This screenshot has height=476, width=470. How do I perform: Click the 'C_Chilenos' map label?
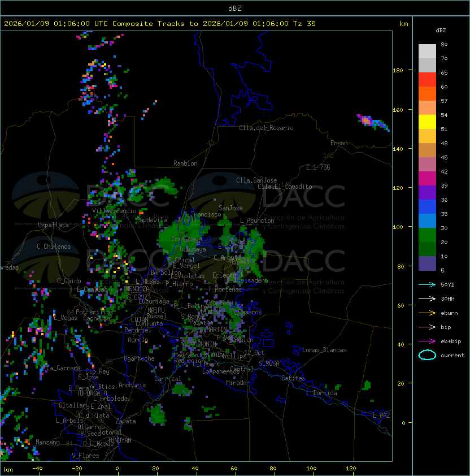(x=54, y=246)
